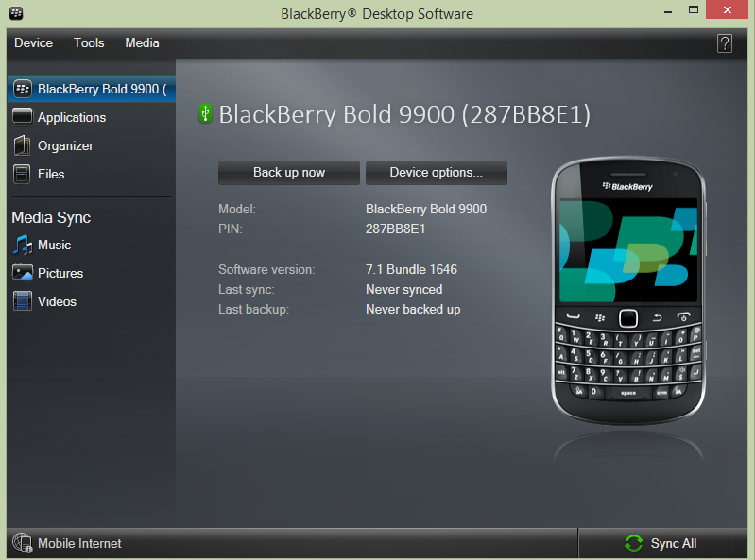Click the green Sync All arrows icon
The image size is (755, 560).
634,543
